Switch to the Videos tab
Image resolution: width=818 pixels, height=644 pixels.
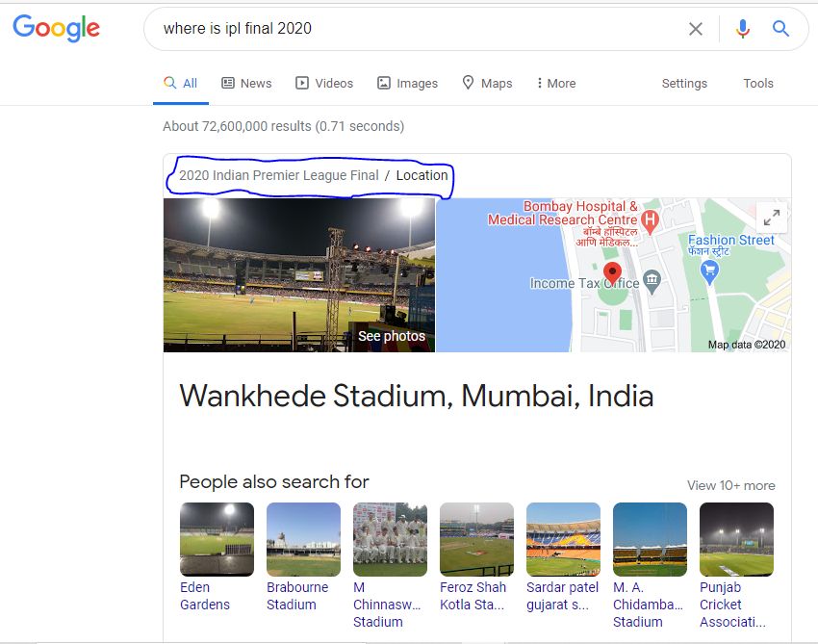[324, 83]
